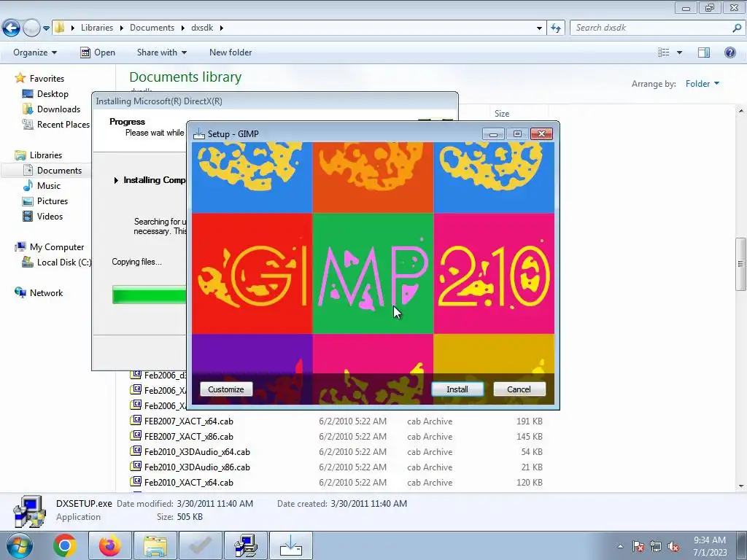Select My Computer in navigation pane
Viewport: 747px width, 560px height.
tap(57, 247)
